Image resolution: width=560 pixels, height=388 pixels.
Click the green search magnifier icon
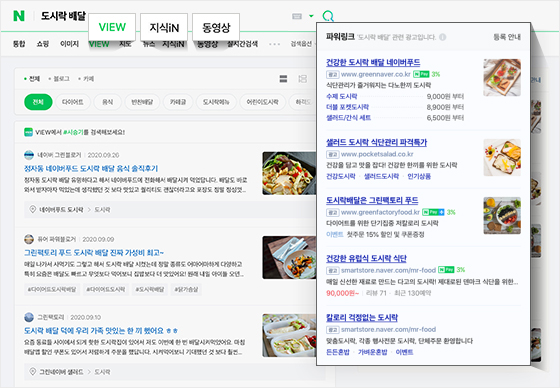point(328,16)
